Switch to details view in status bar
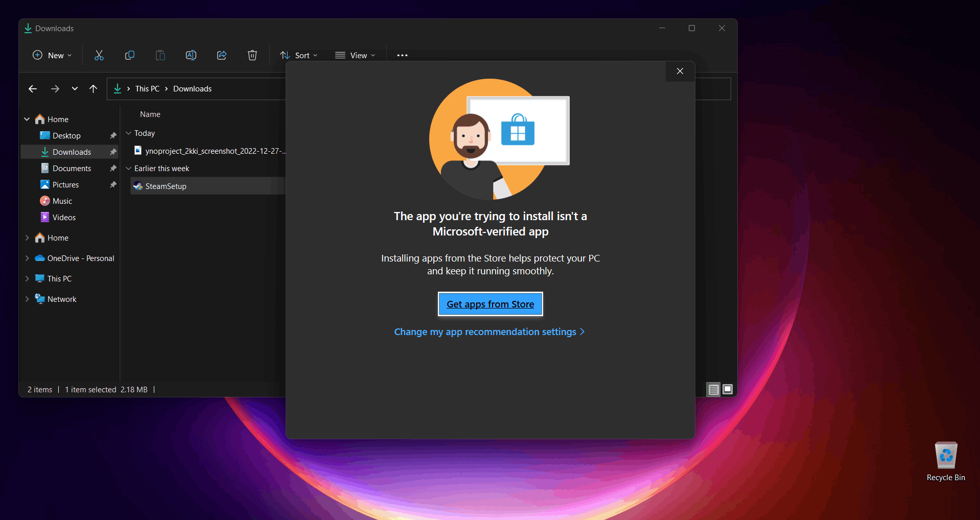 click(713, 390)
